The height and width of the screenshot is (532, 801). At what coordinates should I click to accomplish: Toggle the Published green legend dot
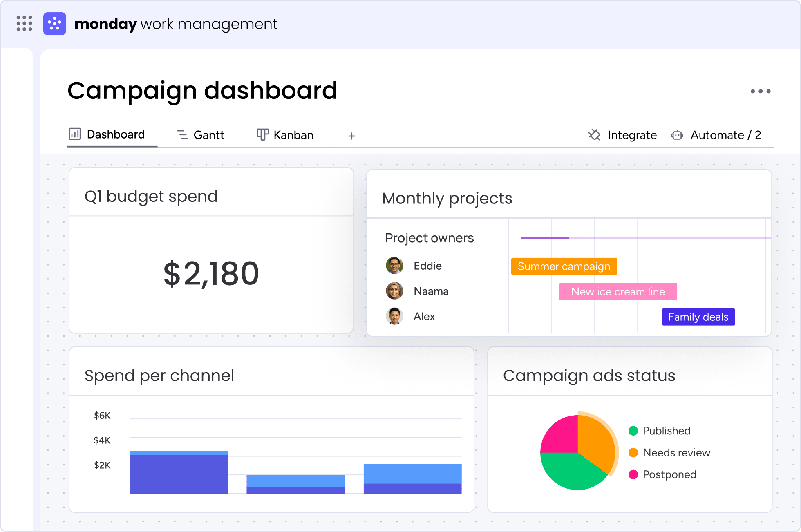(633, 431)
